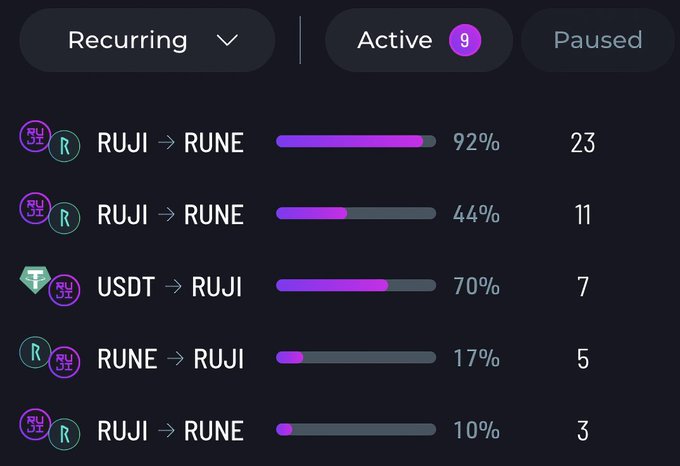Click the RUNE token icon in the 92% row
Image resolution: width=680 pixels, height=466 pixels.
[x=64, y=145]
